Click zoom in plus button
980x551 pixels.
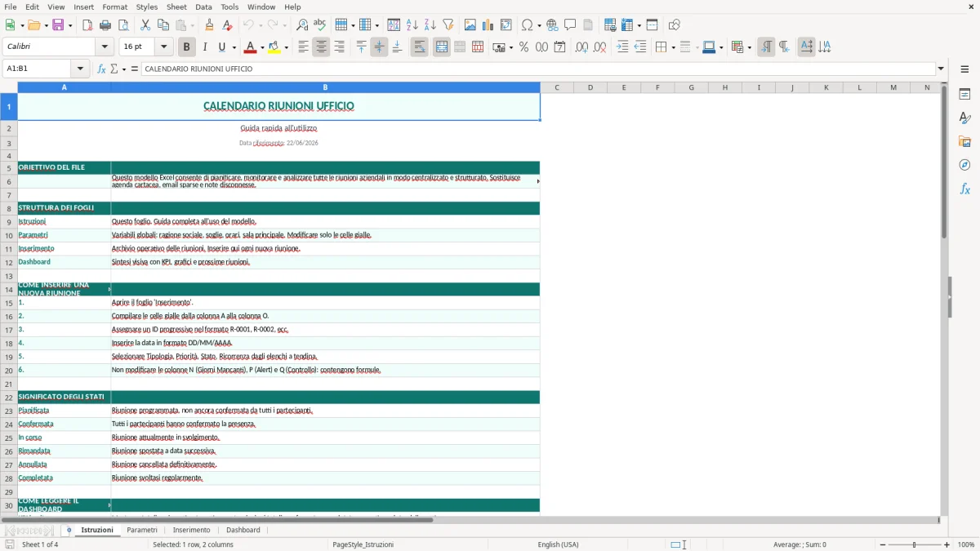[947, 544]
